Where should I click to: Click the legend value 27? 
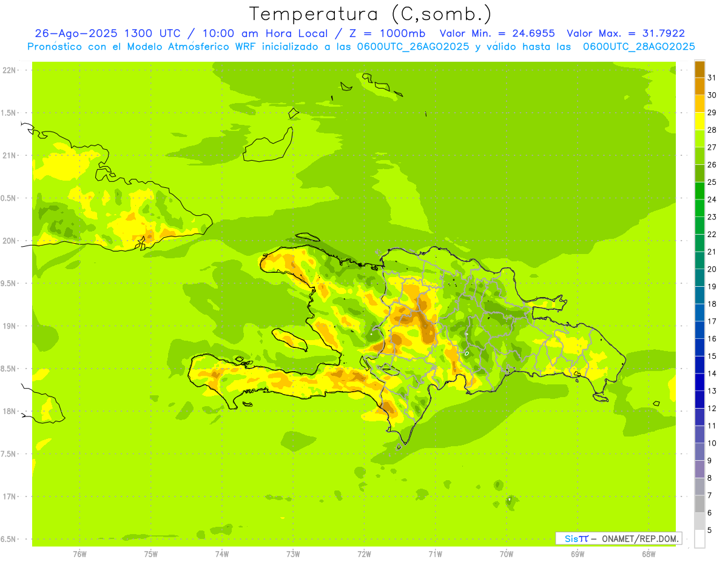(x=712, y=147)
